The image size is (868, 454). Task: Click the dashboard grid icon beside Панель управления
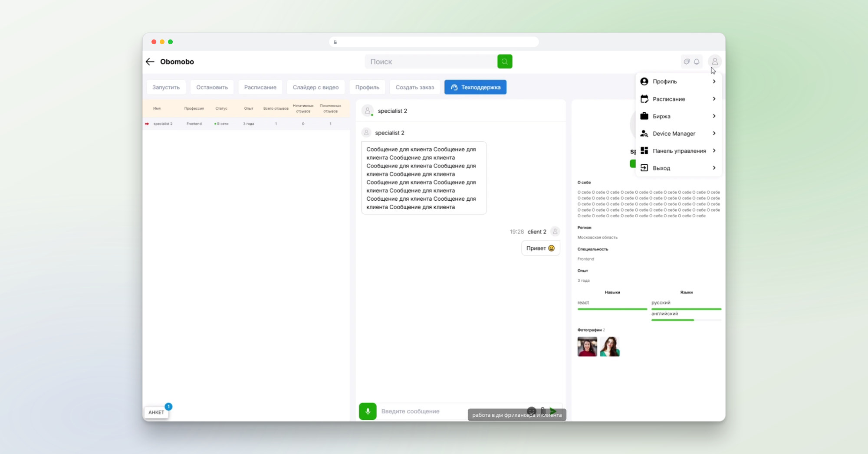[x=644, y=150]
